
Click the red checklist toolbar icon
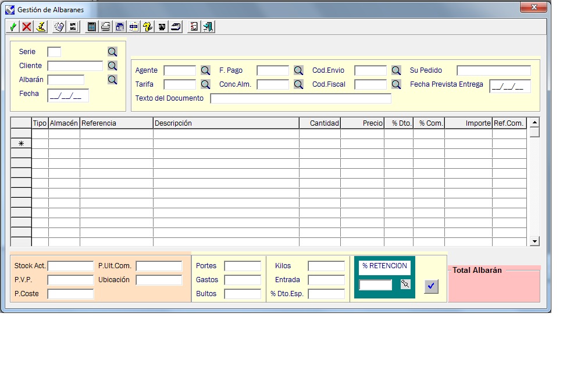[194, 27]
